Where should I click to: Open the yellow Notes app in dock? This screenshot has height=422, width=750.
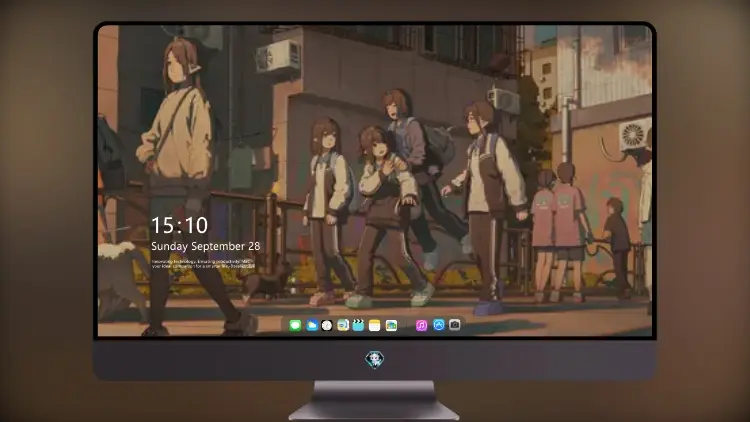click(x=375, y=325)
